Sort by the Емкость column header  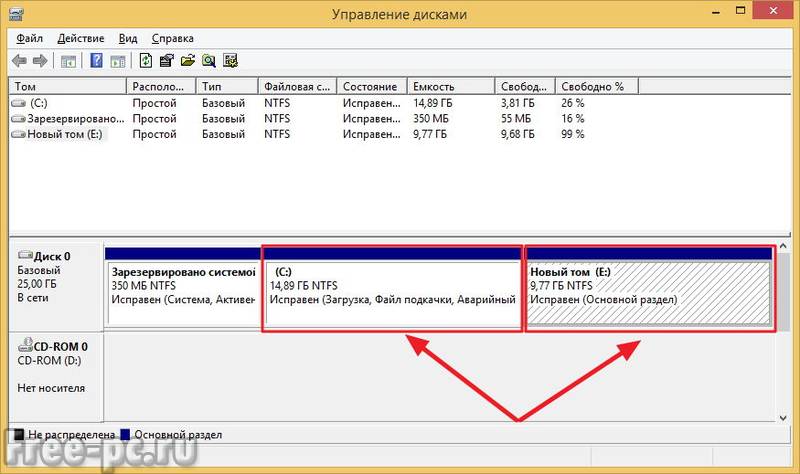(x=451, y=87)
